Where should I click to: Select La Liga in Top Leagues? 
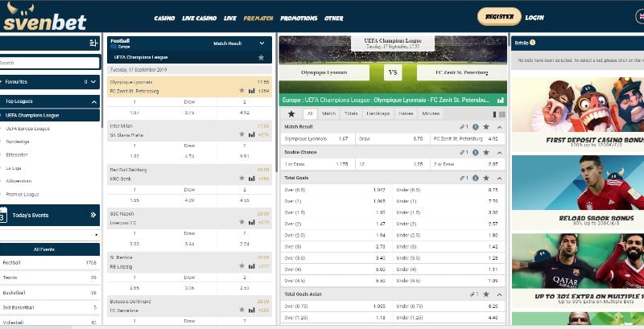[x=14, y=168]
